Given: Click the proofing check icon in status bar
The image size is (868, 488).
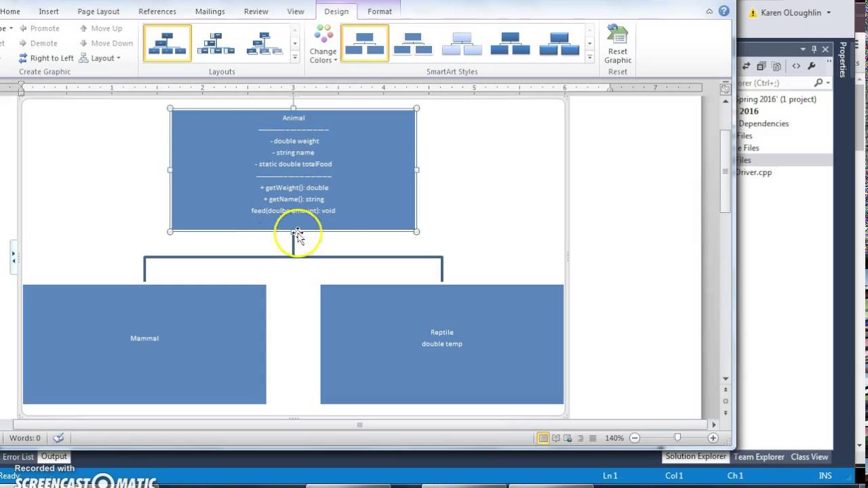Looking at the screenshot, I should pyautogui.click(x=58, y=439).
